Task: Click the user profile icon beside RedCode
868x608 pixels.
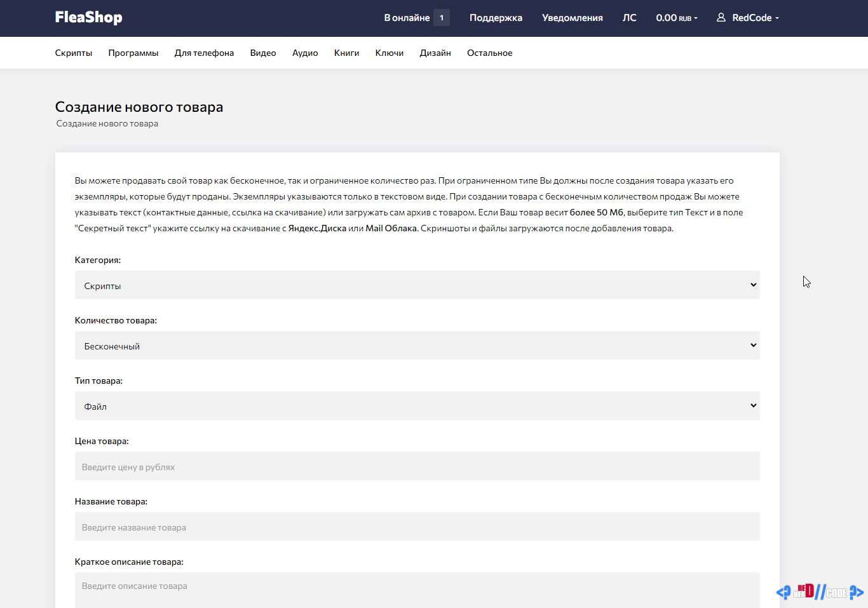Action: click(721, 18)
